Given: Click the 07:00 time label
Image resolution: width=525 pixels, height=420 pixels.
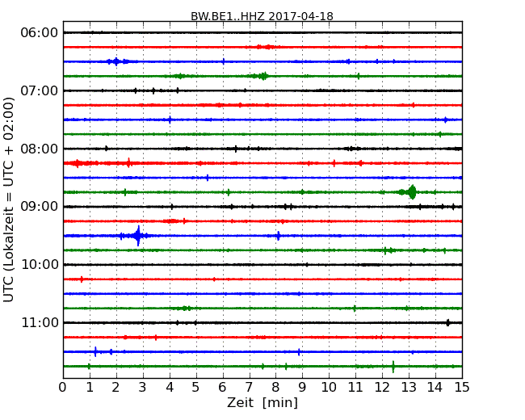Looking at the screenshot, I should 40,90.
